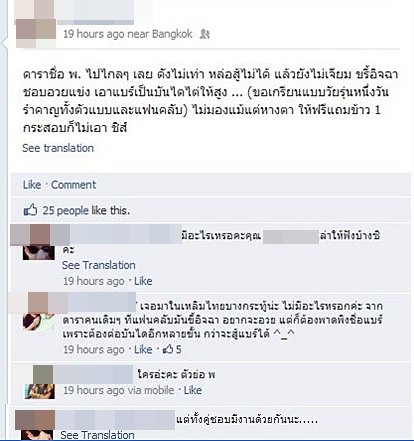Click the thumbs-up icon showing 5 likes
414x441 pixels.
[x=168, y=349]
